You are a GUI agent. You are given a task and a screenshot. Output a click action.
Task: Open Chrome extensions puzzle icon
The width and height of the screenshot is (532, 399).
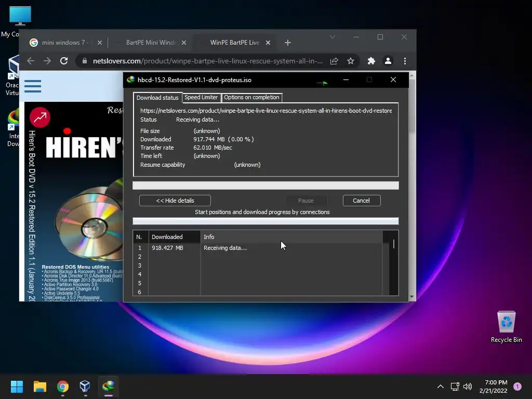(x=371, y=61)
